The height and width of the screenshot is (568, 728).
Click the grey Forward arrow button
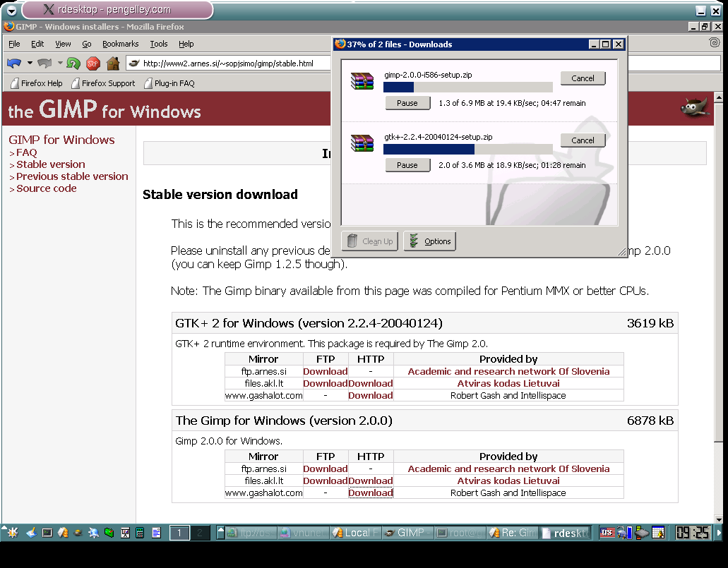[45, 63]
